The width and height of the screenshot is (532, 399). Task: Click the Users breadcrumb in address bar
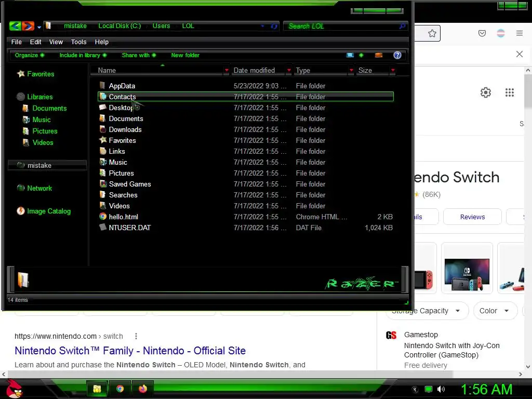point(161,26)
